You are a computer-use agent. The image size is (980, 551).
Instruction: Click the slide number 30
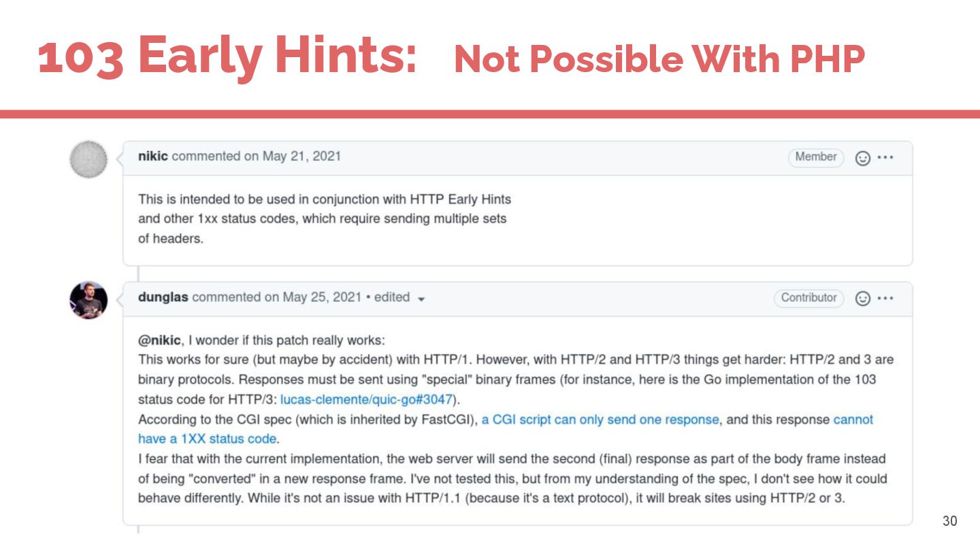pyautogui.click(x=949, y=521)
